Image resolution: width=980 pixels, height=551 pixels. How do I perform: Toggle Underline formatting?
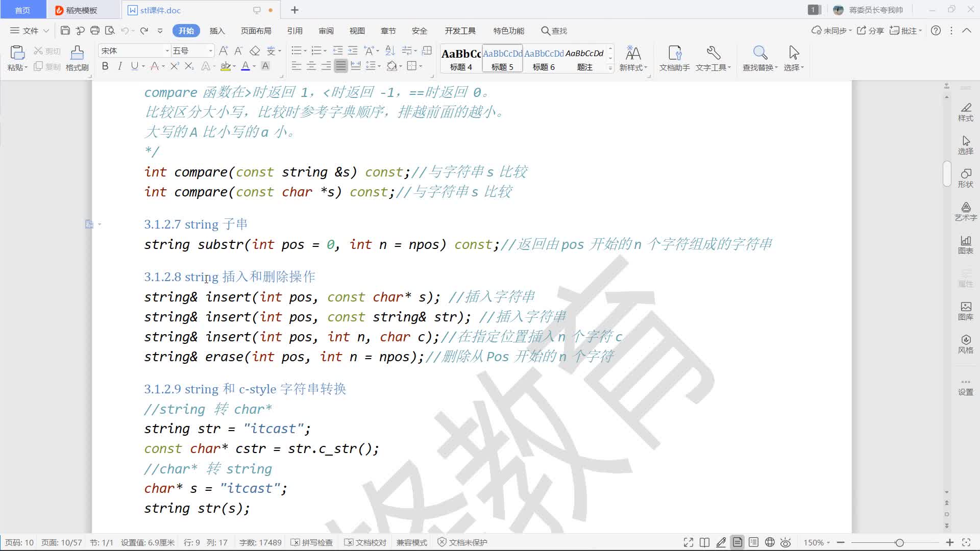pos(134,66)
